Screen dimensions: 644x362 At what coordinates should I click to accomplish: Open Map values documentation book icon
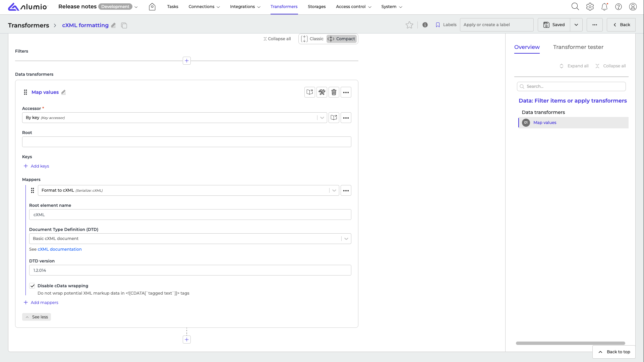pos(310,92)
